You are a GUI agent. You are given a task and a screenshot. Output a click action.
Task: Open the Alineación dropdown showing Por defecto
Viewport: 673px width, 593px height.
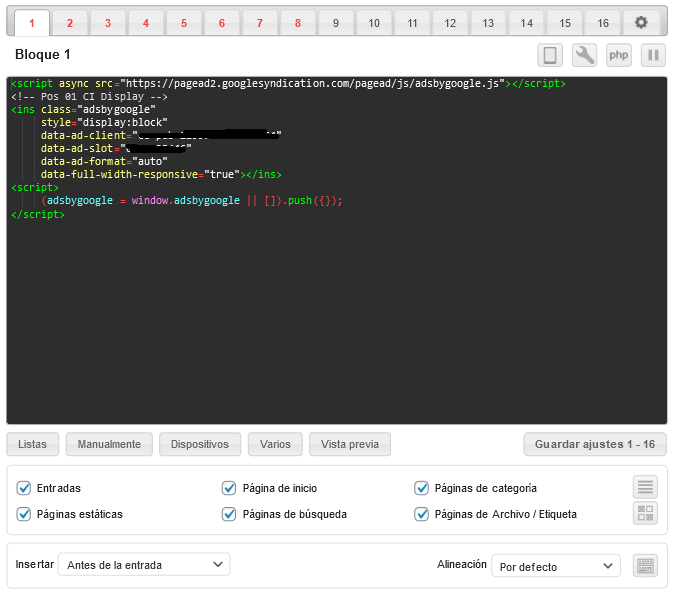tap(556, 566)
